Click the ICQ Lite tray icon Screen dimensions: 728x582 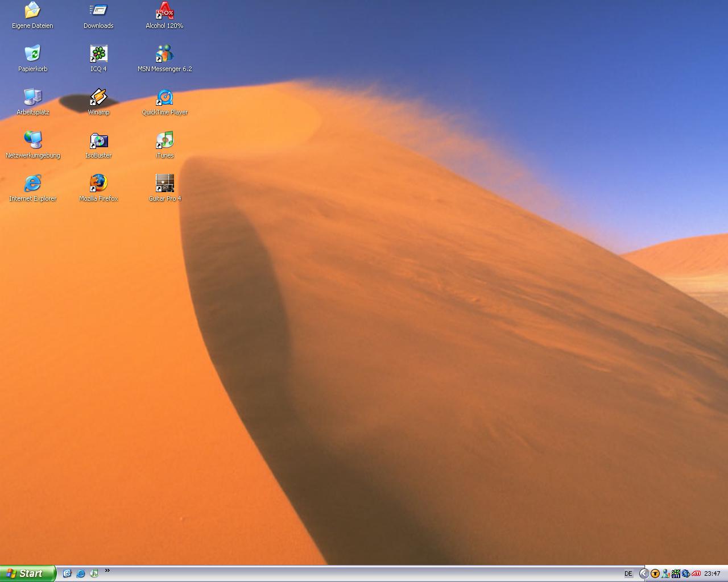[676, 573]
